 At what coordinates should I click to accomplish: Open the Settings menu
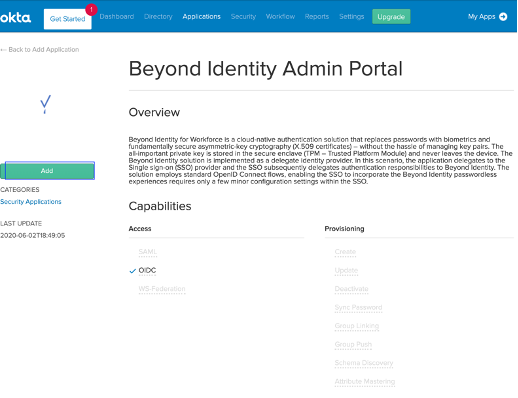coord(352,16)
